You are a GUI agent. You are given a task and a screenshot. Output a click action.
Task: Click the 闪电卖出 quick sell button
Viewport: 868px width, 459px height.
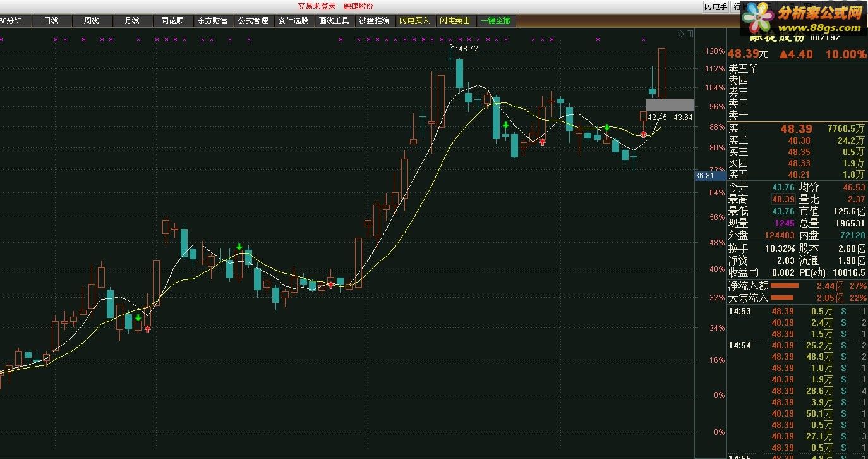tap(455, 21)
